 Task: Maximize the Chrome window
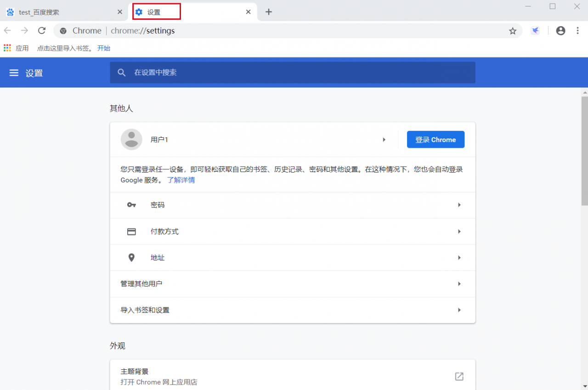pyautogui.click(x=553, y=6)
